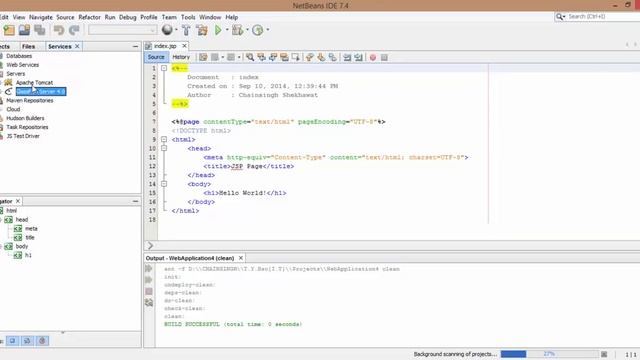This screenshot has height=360, width=640.
Task: Toggle second Navigator filter button
Action: coord(27,341)
